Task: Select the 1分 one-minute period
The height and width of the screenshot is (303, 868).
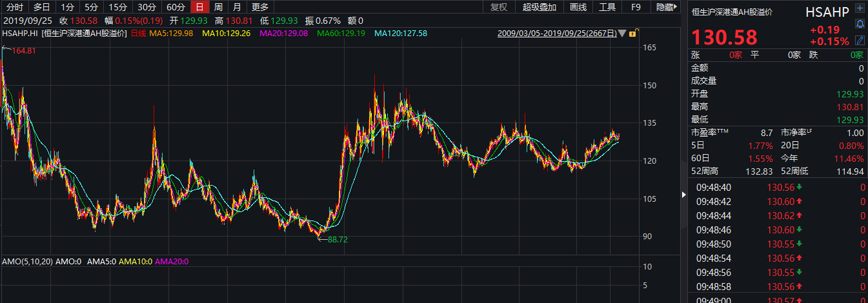Action: (67, 7)
